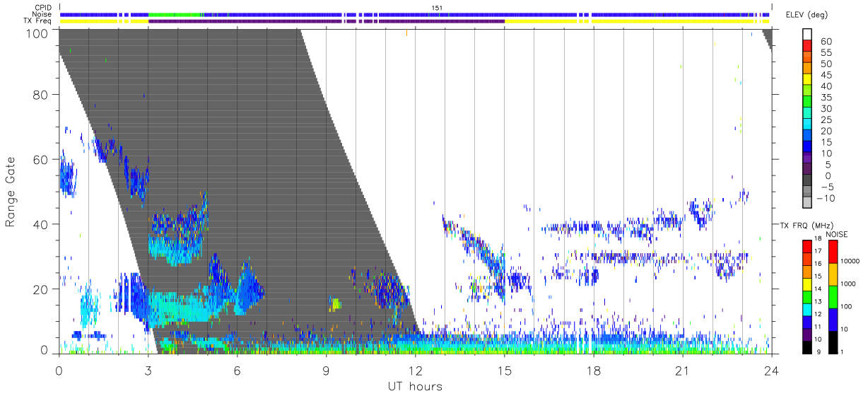Click the 'Range Gate' axis title

pyautogui.click(x=11, y=192)
